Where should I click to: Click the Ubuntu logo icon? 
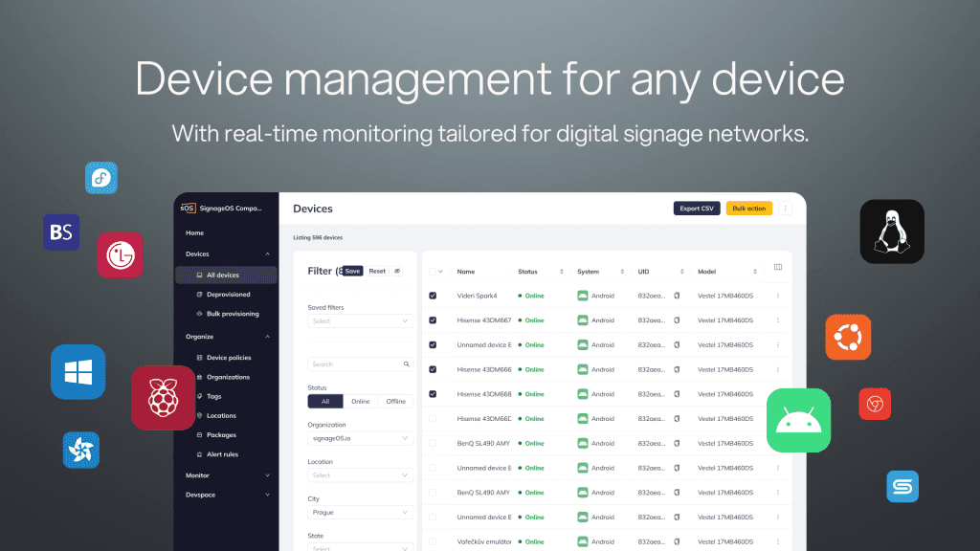tap(848, 338)
